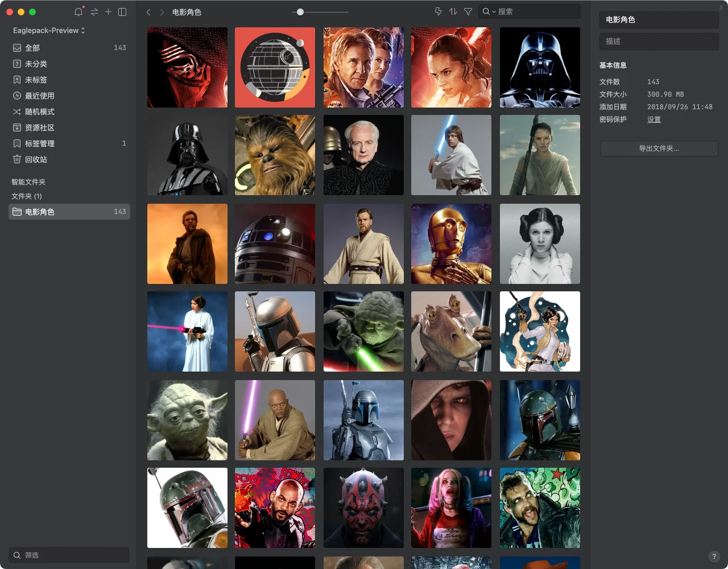Viewport: 728px width, 569px height.
Task: Select the Death Star illustration thumbnail
Action: point(275,67)
